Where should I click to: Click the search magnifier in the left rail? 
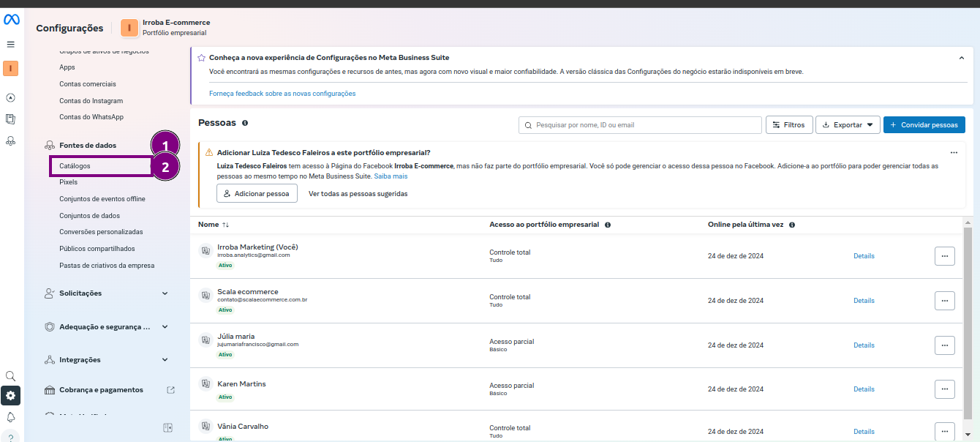point(11,375)
